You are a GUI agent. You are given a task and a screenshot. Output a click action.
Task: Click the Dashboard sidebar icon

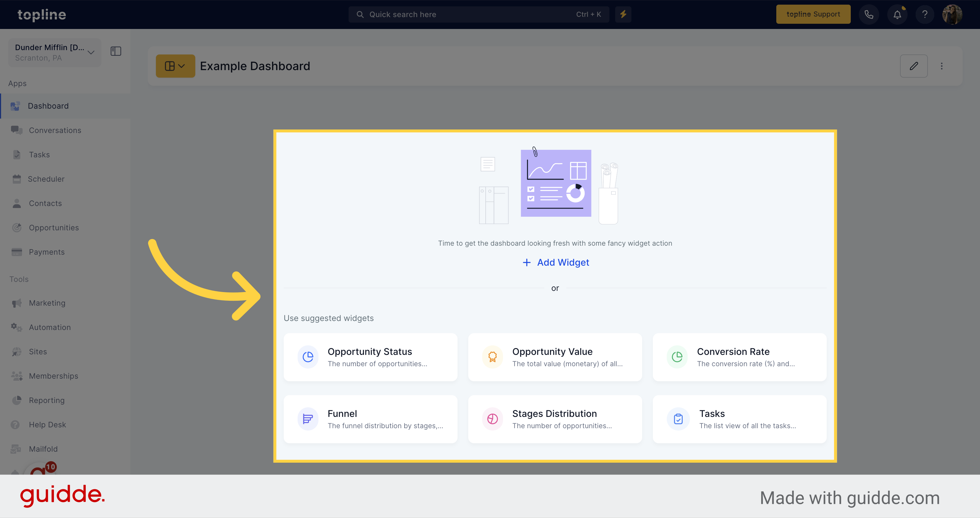(16, 106)
